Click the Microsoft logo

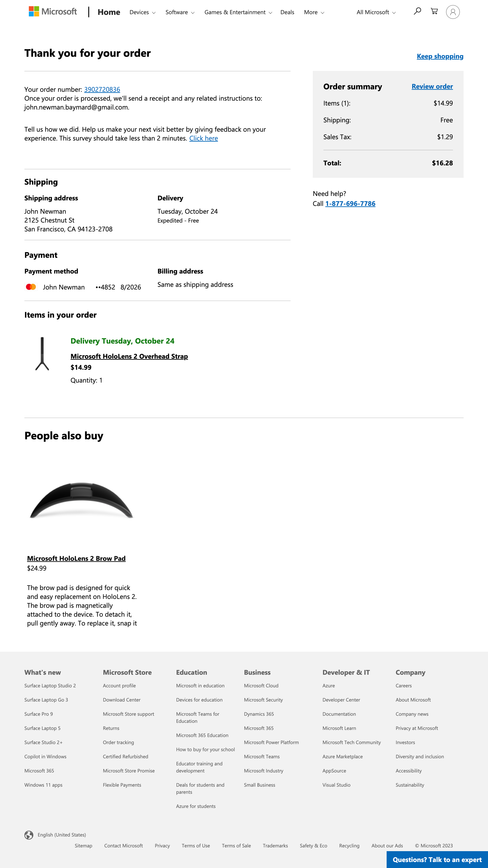click(x=52, y=12)
